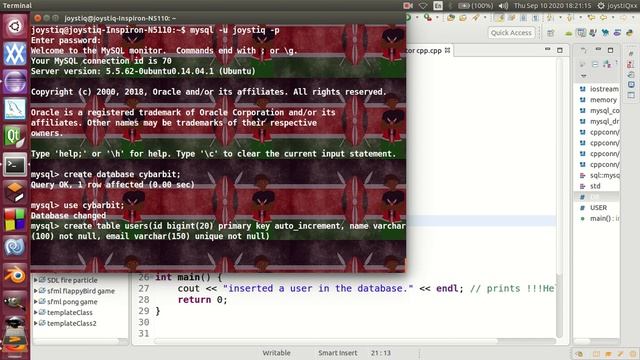Minimize the editor area
The width and height of the screenshot is (640, 360).
pyautogui.click(x=548, y=50)
